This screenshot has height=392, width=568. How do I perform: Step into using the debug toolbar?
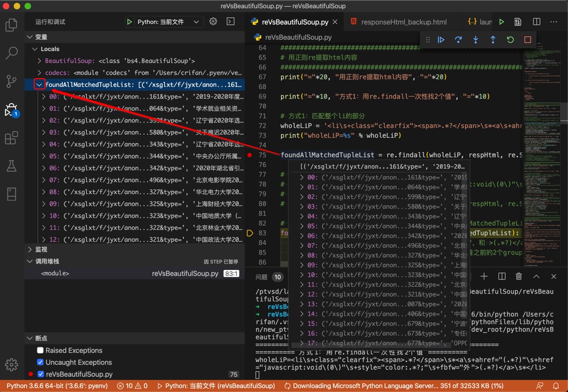tap(476, 40)
